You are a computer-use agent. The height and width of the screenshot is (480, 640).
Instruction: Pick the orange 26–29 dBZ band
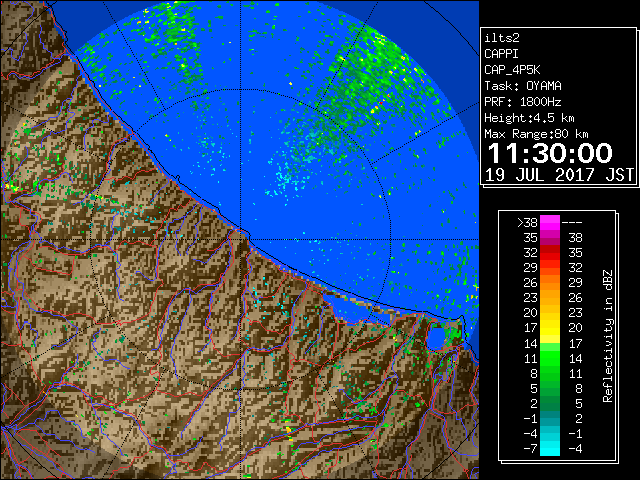[550, 283]
